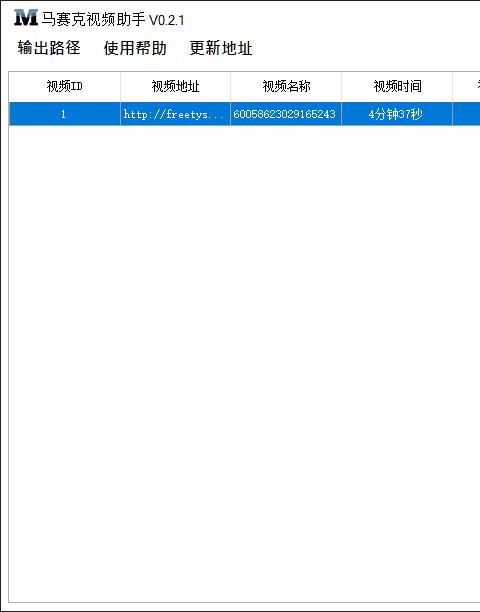
Task: Select the 60058623029165243 name cell
Action: 286,114
